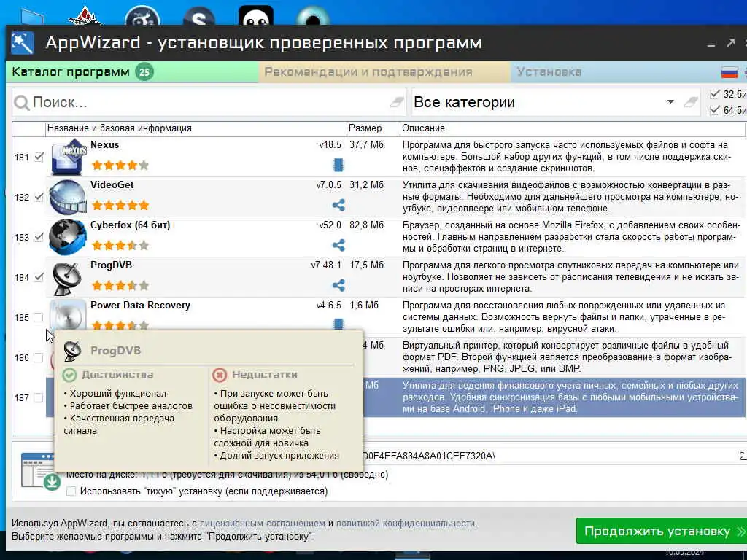Click the Russian flag language icon
The height and width of the screenshot is (560, 747).
coord(729,72)
